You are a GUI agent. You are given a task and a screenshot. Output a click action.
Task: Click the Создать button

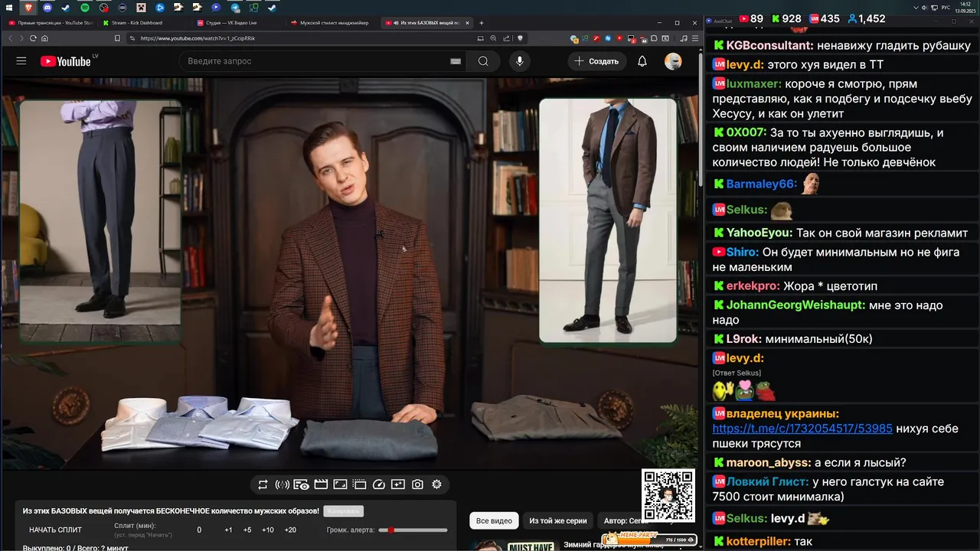[x=596, y=61]
